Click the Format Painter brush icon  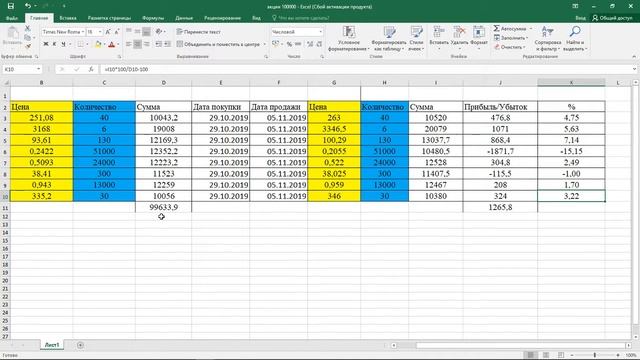tap(28, 46)
